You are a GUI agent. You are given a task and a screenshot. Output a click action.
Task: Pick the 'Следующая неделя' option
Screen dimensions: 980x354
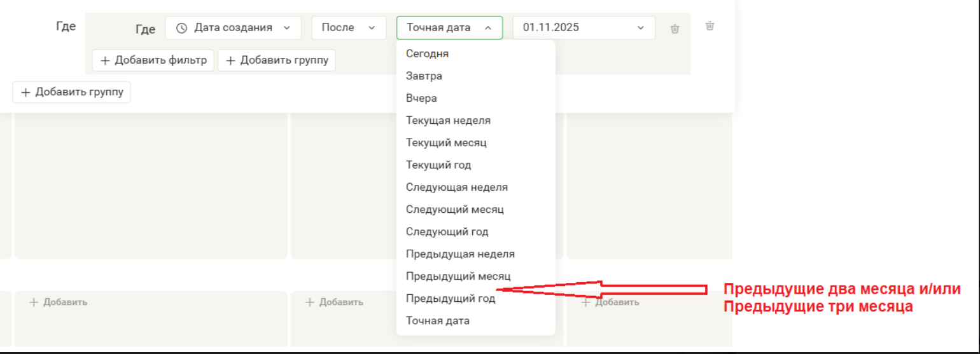(456, 187)
